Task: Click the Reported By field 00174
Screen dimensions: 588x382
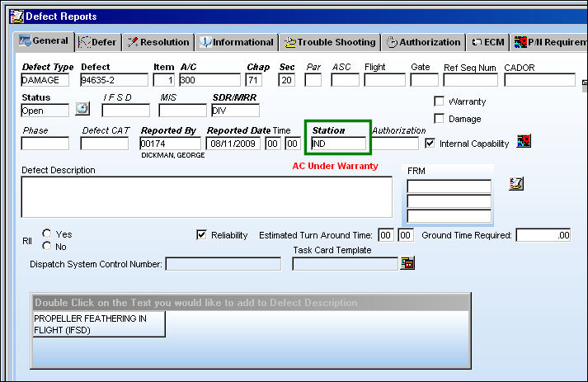Action: (170, 144)
